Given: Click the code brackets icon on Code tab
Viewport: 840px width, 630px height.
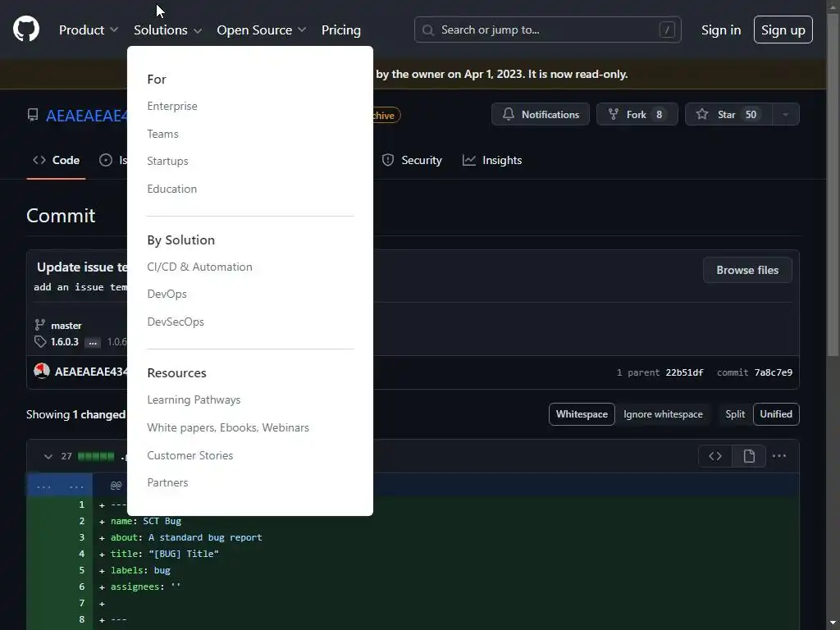Looking at the screenshot, I should pyautogui.click(x=39, y=160).
